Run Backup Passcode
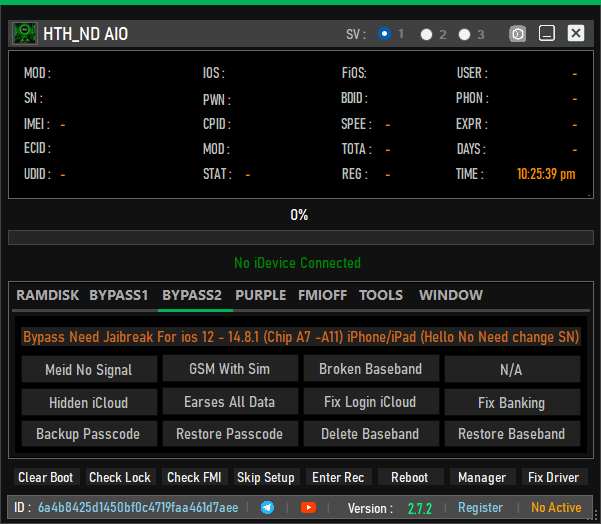The image size is (601, 524). [89, 434]
